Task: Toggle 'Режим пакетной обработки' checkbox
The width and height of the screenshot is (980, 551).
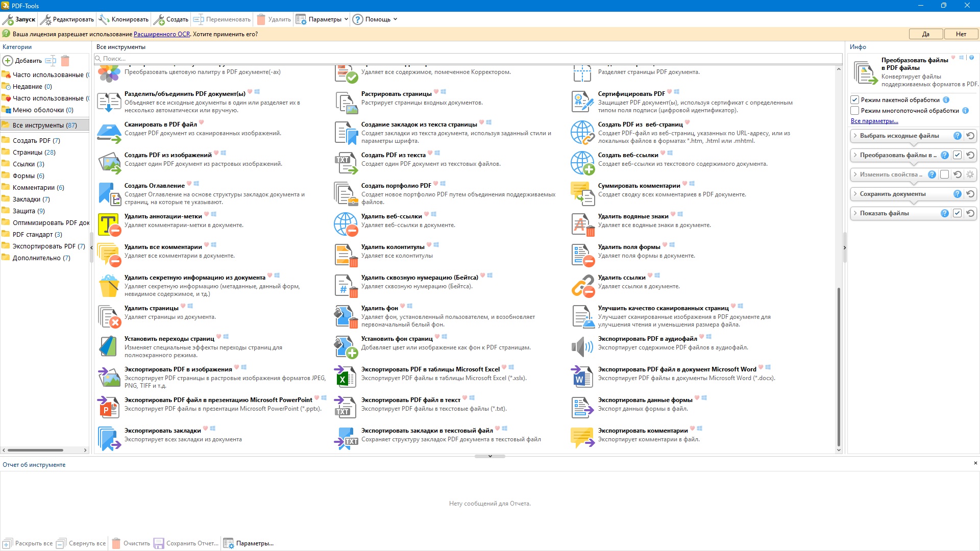Action: [x=855, y=100]
